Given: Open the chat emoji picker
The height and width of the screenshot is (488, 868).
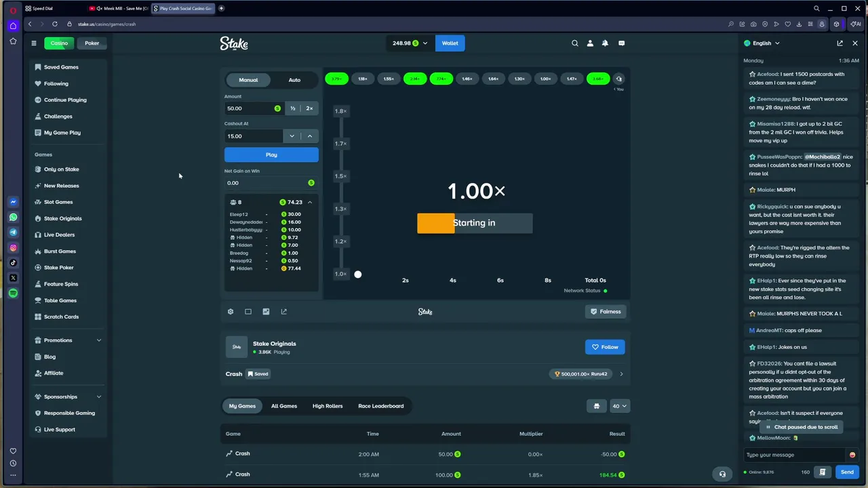Looking at the screenshot, I should 852,455.
